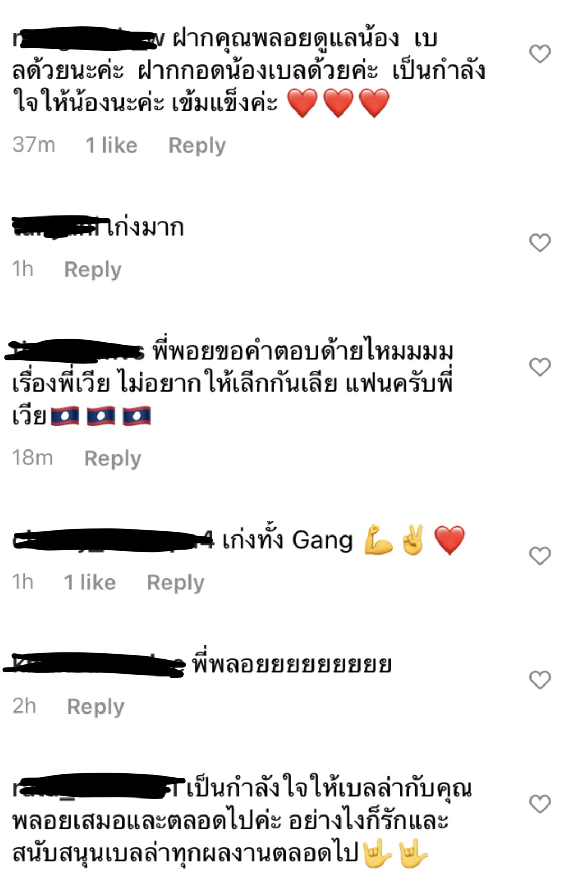Open the profile of the 2h commenter

point(94,664)
